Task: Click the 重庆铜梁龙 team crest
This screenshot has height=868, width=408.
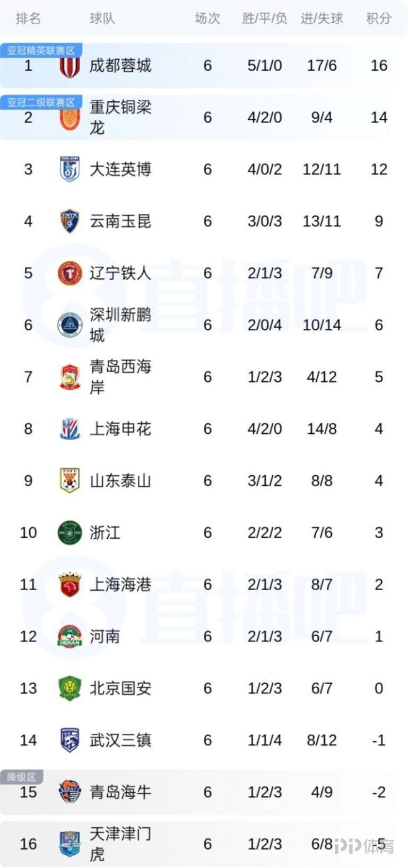Action: pos(70,118)
